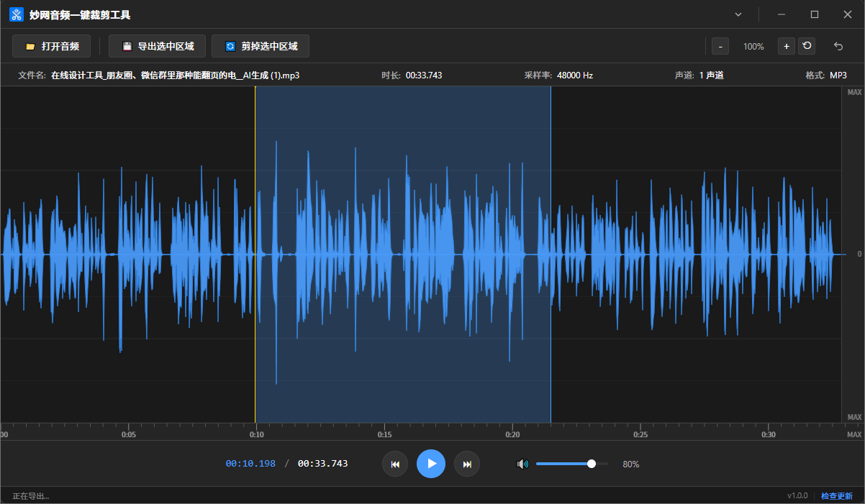This screenshot has width=865, height=504.
Task: Minimize the 妙网音频 window
Action: coord(782,14)
